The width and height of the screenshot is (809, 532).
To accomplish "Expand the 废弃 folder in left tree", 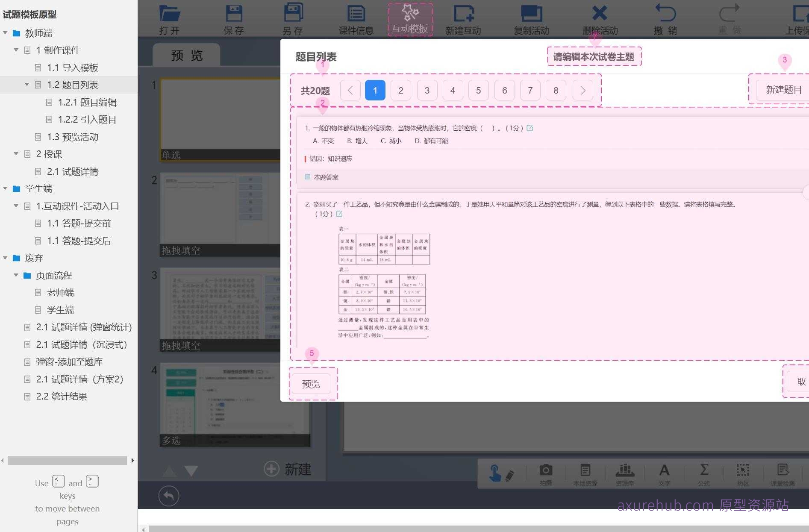I will pyautogui.click(x=5, y=258).
